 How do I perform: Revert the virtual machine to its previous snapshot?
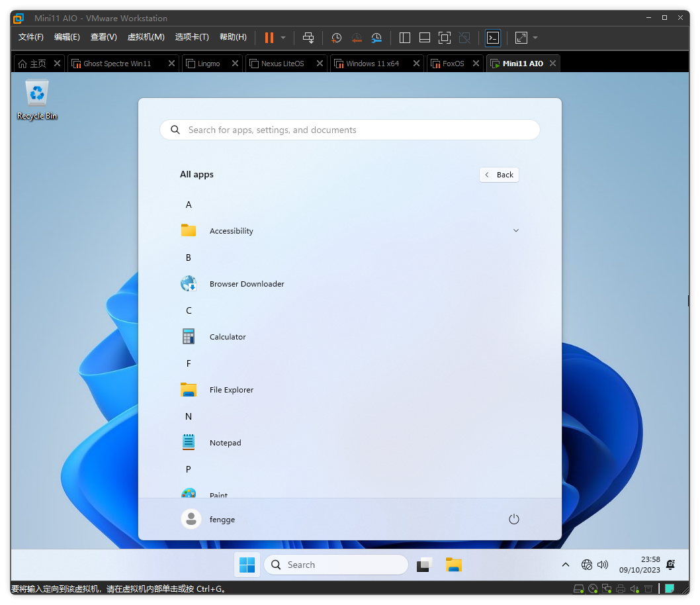click(x=356, y=38)
